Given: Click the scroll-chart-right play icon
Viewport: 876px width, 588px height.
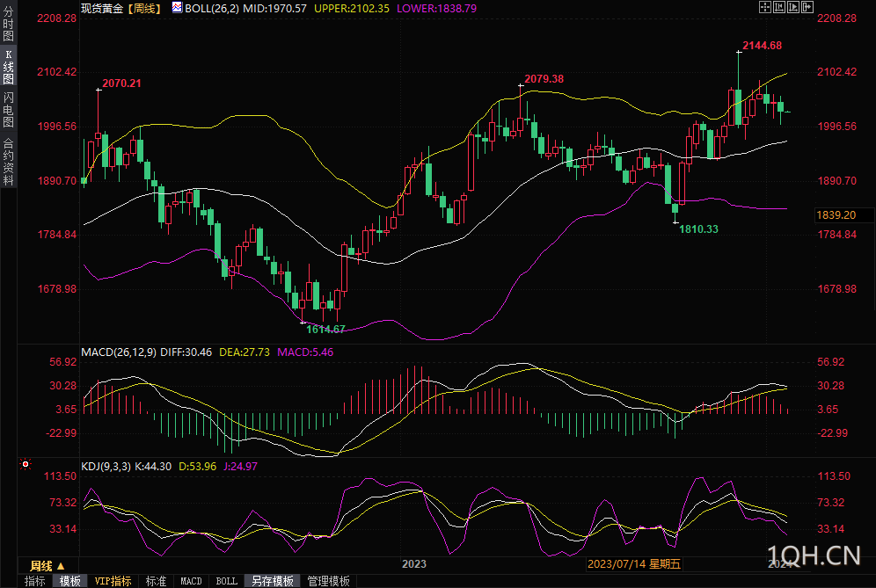Looking at the screenshot, I should point(793,7).
